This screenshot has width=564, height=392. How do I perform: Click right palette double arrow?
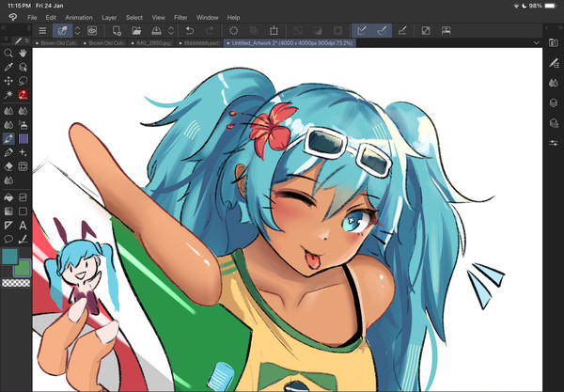[x=560, y=27]
